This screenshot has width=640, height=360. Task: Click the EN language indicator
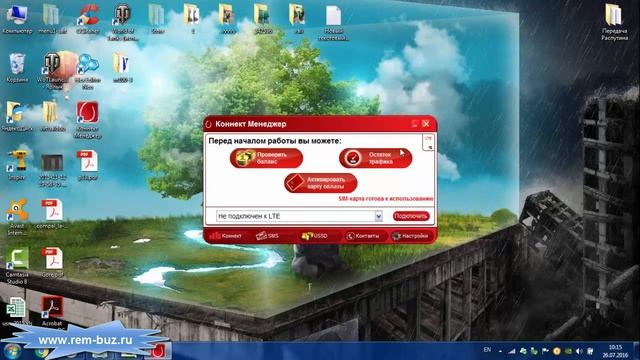487,350
